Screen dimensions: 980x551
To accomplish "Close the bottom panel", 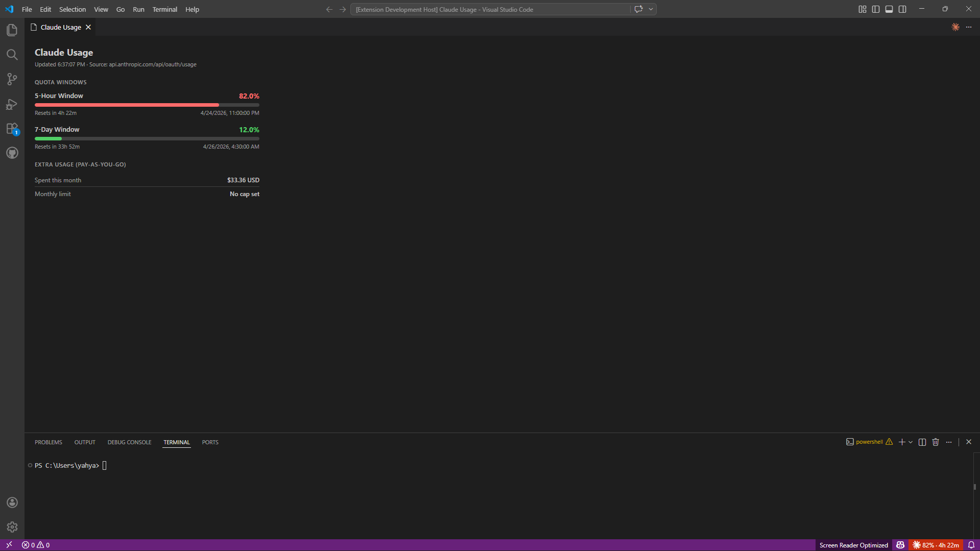I will coord(969,442).
